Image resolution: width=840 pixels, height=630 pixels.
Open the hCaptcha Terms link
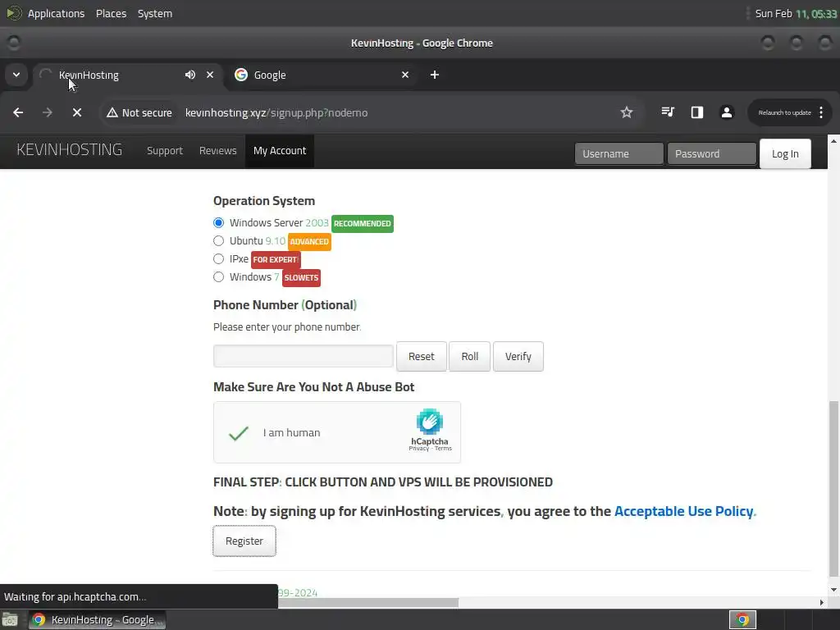coord(443,449)
